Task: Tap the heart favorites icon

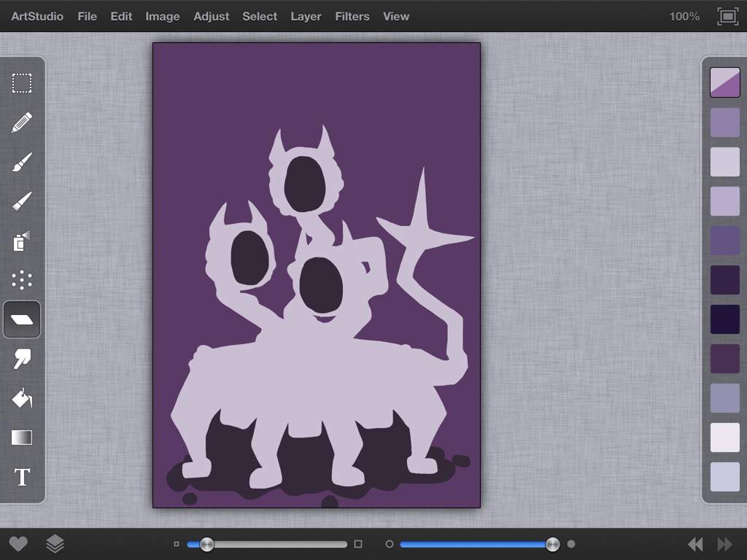Action: [18, 544]
